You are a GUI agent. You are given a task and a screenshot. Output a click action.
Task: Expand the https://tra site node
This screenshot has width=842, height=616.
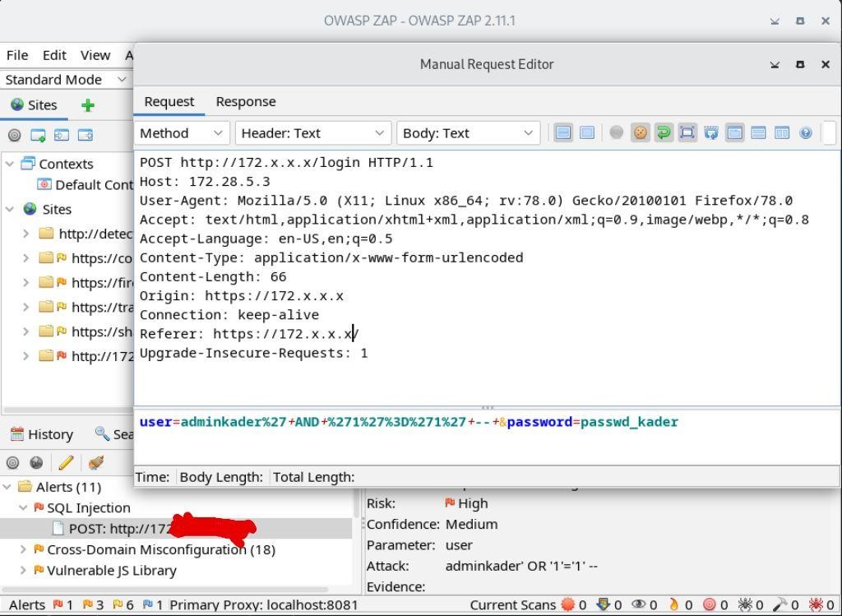click(x=25, y=307)
